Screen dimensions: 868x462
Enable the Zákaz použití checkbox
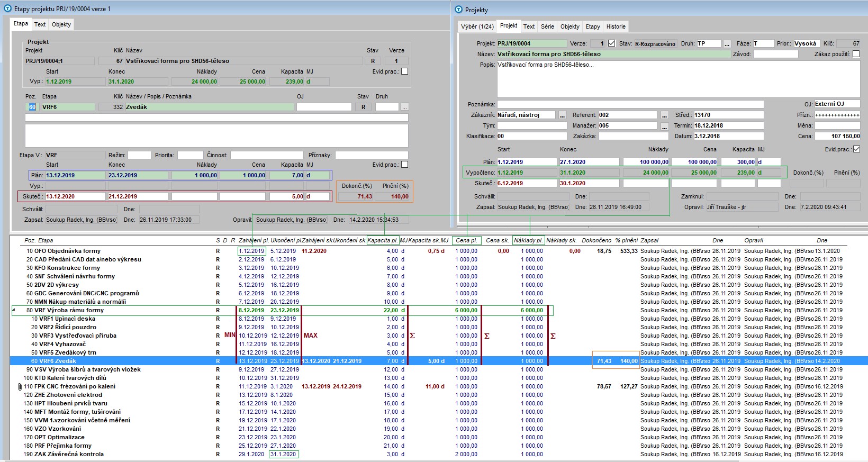point(856,54)
